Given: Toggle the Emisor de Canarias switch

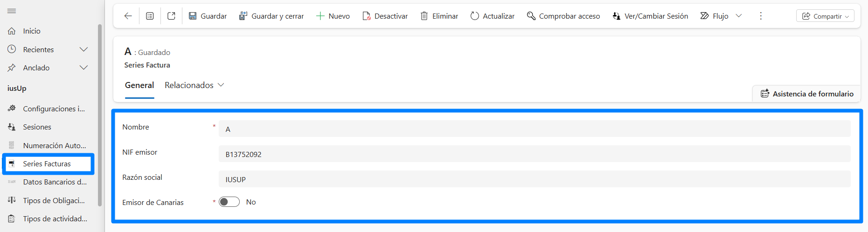Looking at the screenshot, I should pyautogui.click(x=229, y=202).
